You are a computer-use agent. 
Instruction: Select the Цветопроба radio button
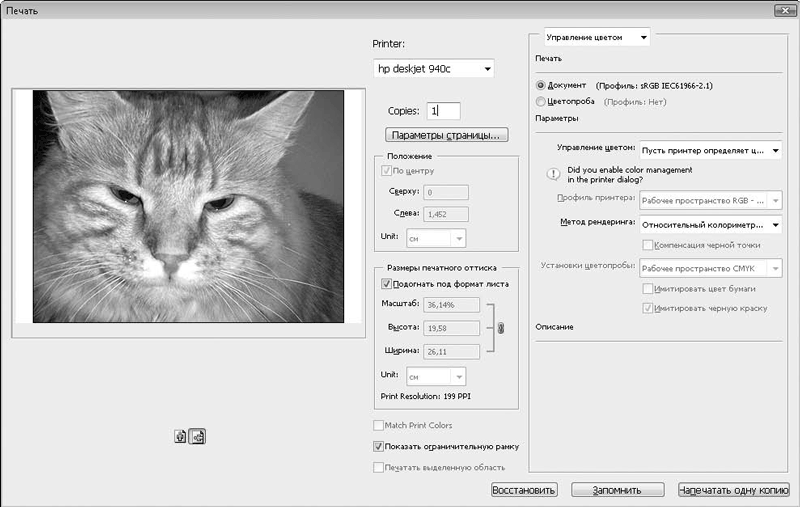pos(541,101)
